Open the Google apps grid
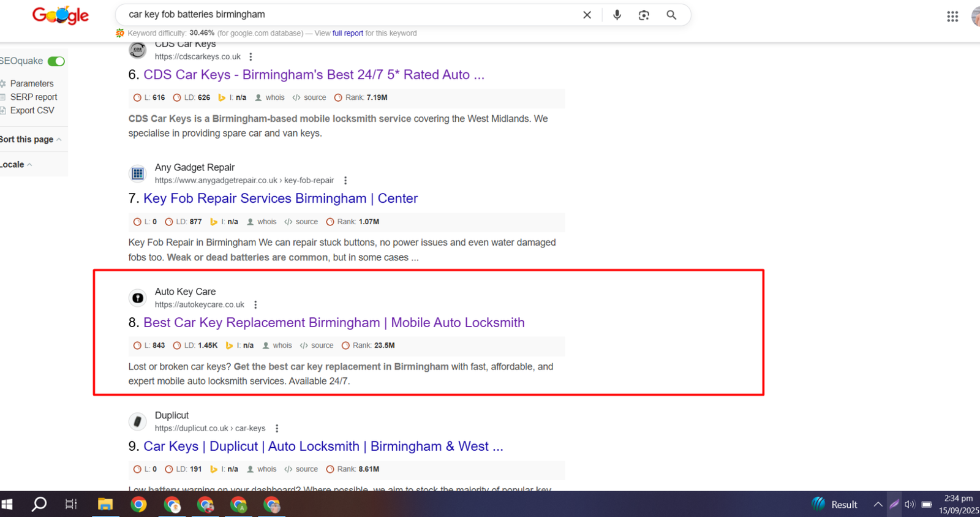Viewport: 980px width, 517px height. [x=952, y=17]
